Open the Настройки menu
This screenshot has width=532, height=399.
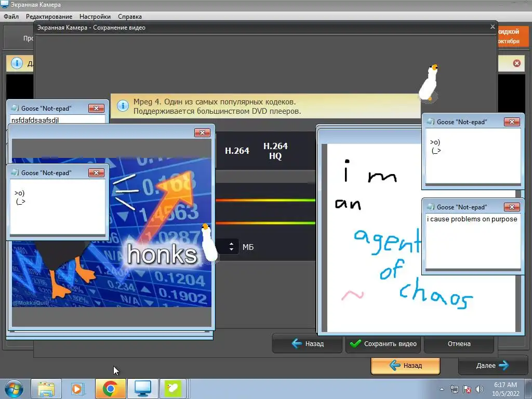[x=95, y=16]
